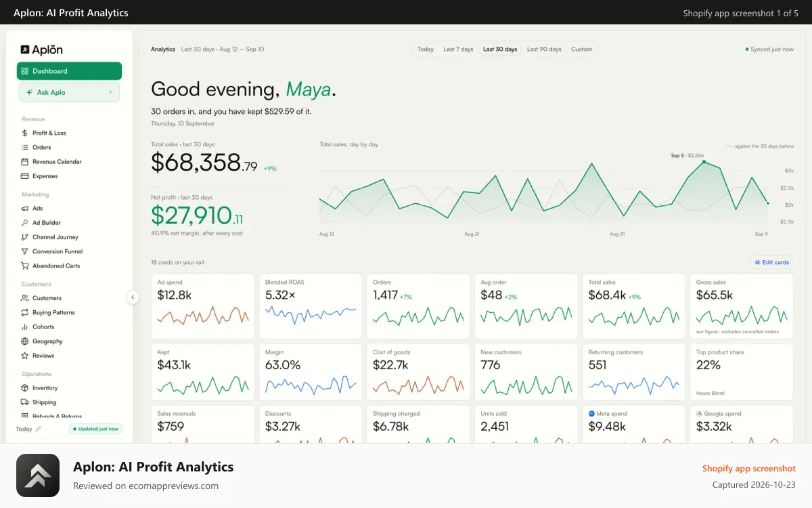Click the 'against the 30 days before' legend

[759, 146]
